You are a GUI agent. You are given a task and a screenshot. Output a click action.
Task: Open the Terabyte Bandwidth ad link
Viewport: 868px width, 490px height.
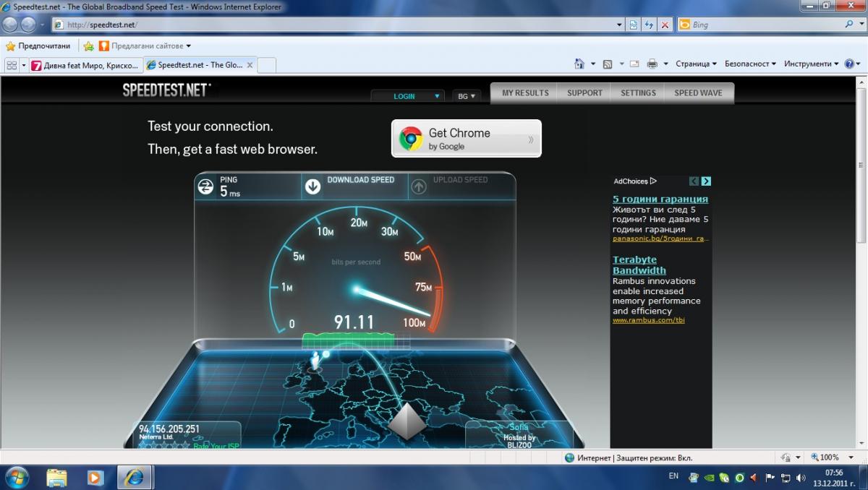[x=634, y=265]
